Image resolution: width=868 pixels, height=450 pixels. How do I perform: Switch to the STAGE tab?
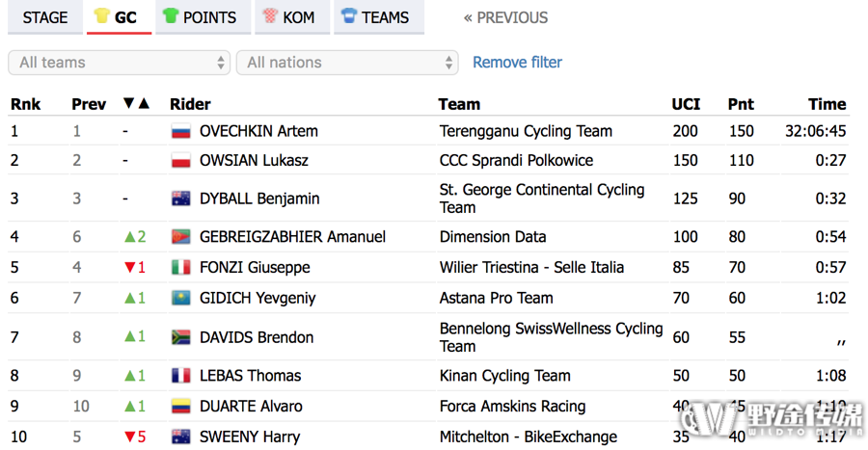pyautogui.click(x=44, y=17)
